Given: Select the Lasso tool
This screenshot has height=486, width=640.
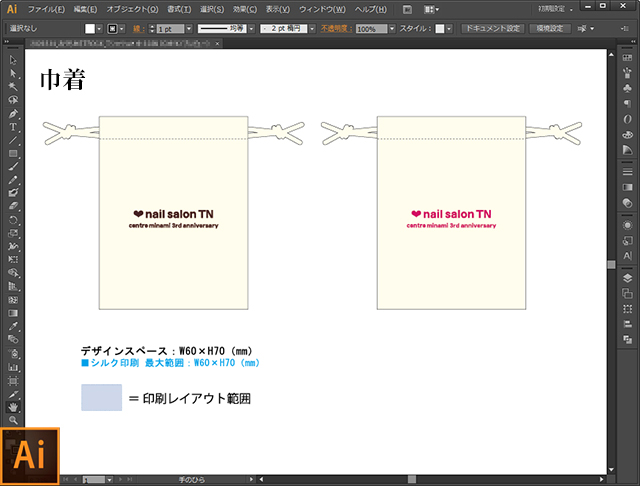Looking at the screenshot, I should (13, 100).
